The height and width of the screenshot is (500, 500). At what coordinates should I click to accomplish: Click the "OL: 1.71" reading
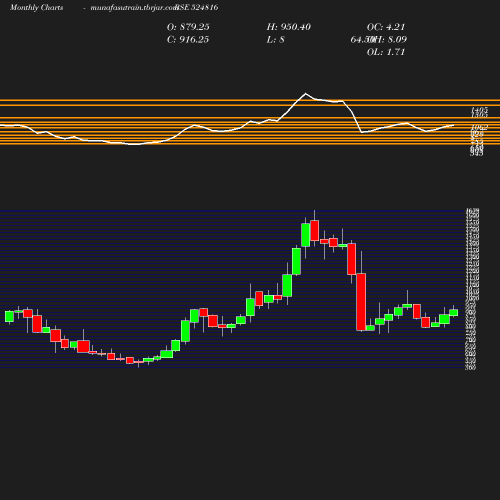[386, 52]
